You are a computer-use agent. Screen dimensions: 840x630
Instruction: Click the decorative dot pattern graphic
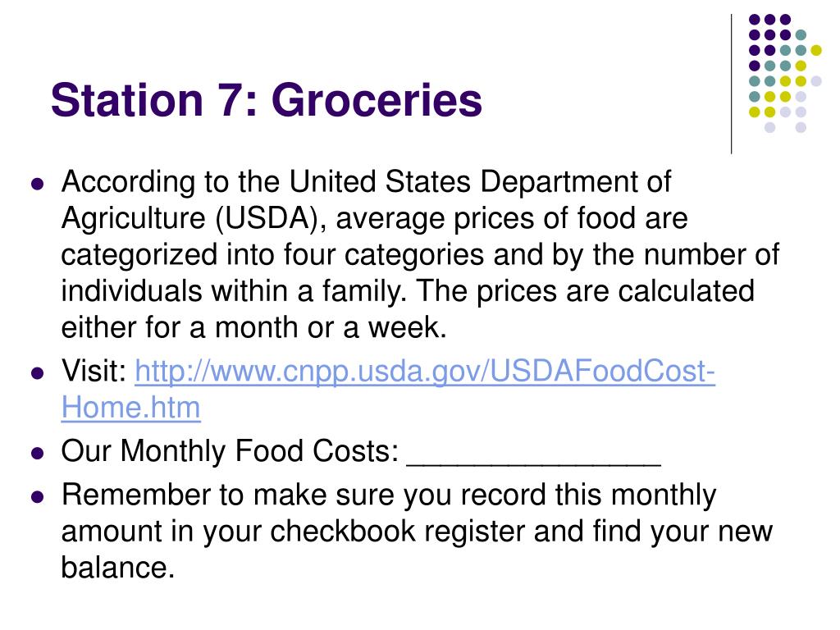[x=785, y=73]
